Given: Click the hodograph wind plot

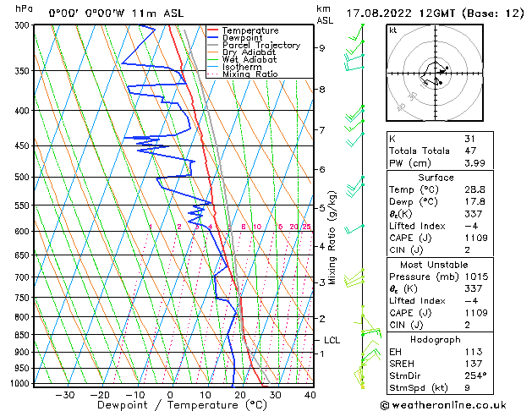Looking at the screenshot, I should point(435,73).
